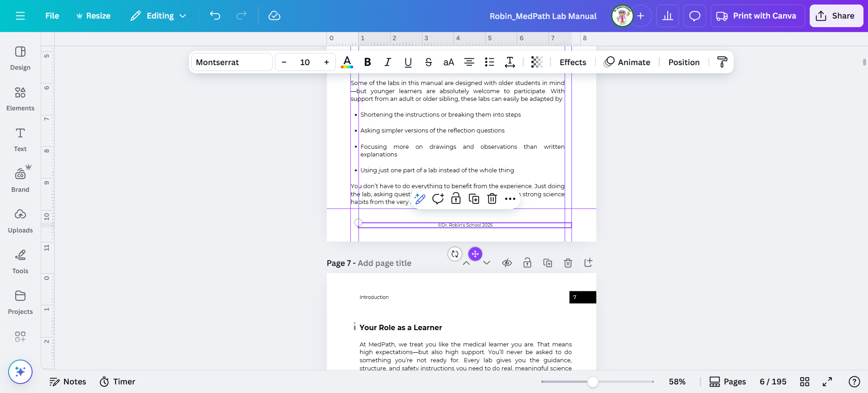Viewport: 868px width, 393px height.
Task: Open the Apps grid icon in sidebar
Action: click(x=20, y=336)
